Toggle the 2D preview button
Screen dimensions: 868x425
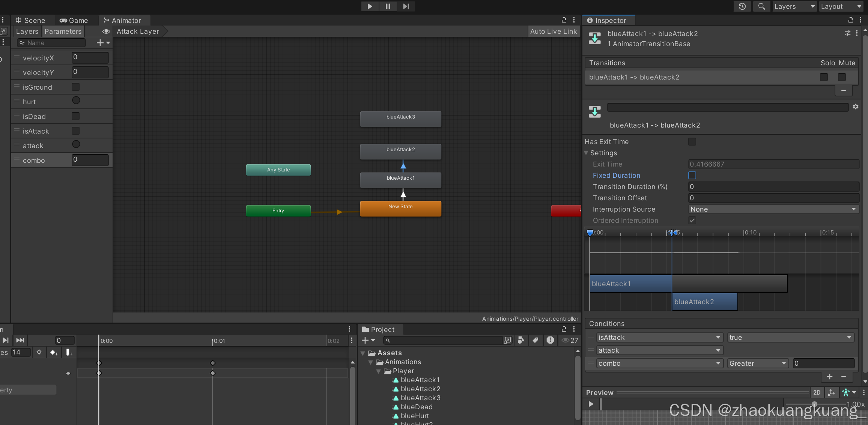(x=817, y=393)
